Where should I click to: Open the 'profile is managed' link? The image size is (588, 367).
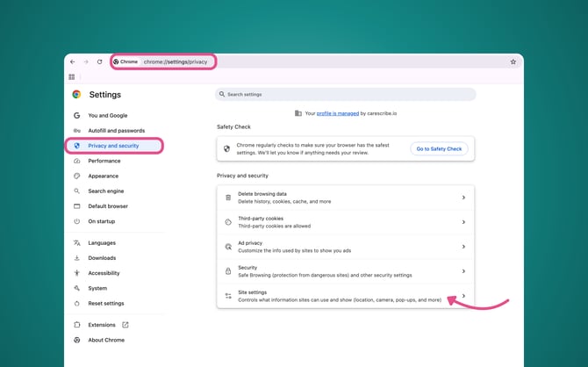[x=337, y=113]
